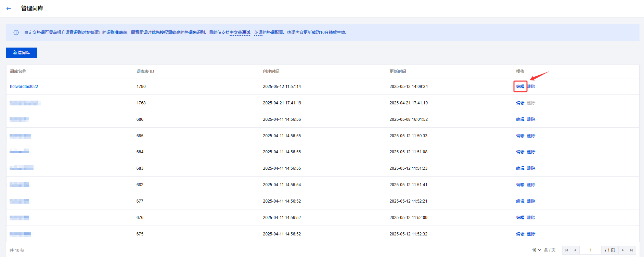Click 删除 for lexicon ID 682
The width and height of the screenshot is (644, 257).
pyautogui.click(x=531, y=185)
